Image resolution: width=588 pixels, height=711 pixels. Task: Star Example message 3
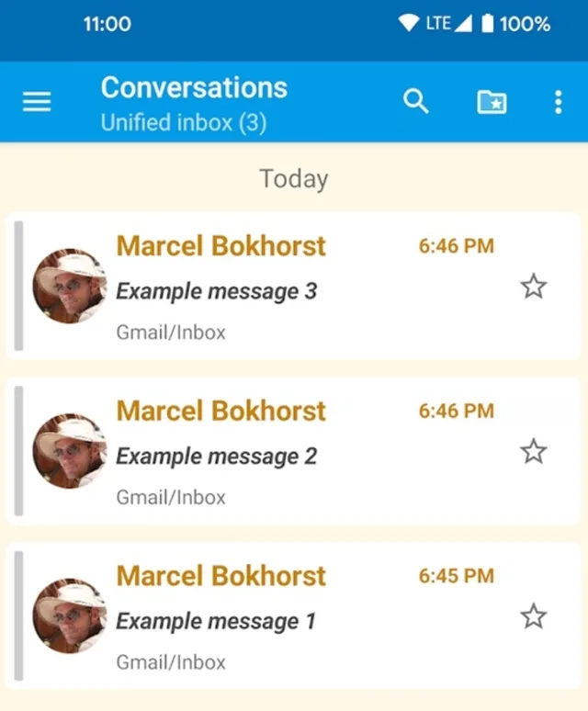point(533,287)
